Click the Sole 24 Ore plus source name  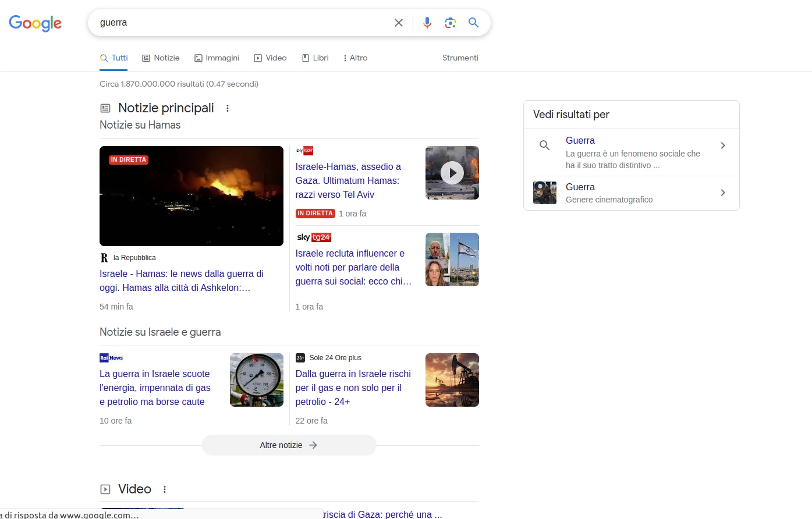(335, 358)
